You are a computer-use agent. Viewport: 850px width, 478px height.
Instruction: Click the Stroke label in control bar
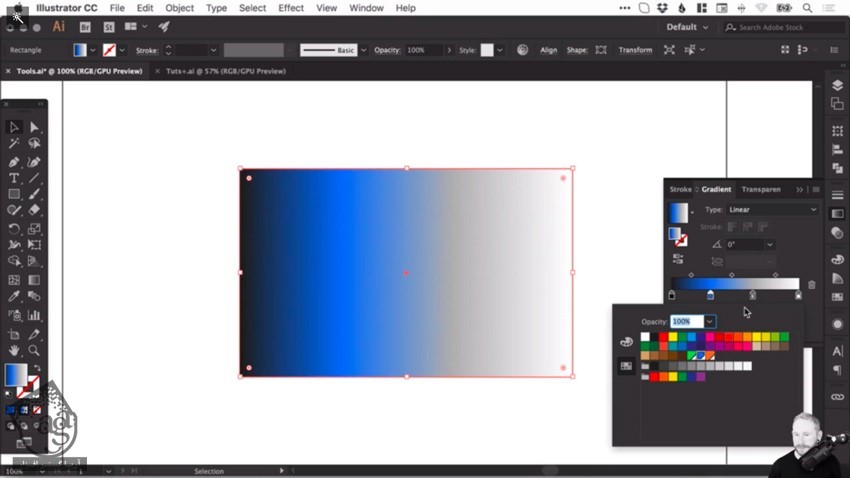pyautogui.click(x=147, y=50)
